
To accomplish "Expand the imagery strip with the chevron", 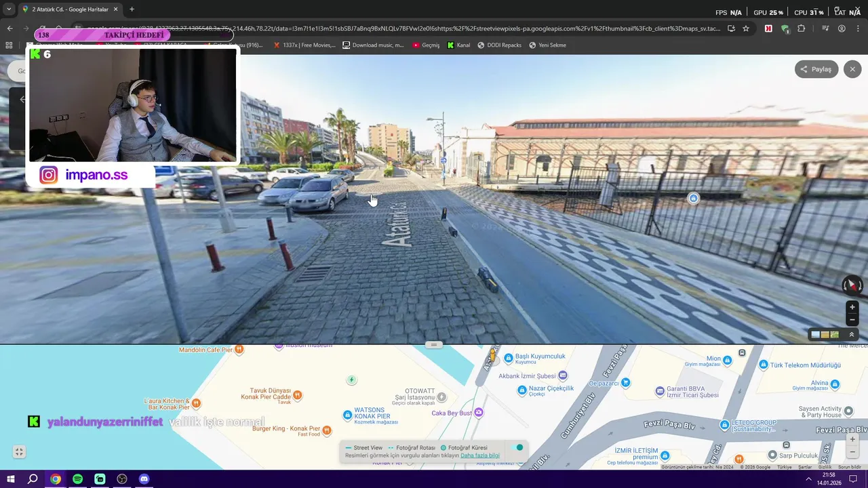I will pos(852,335).
